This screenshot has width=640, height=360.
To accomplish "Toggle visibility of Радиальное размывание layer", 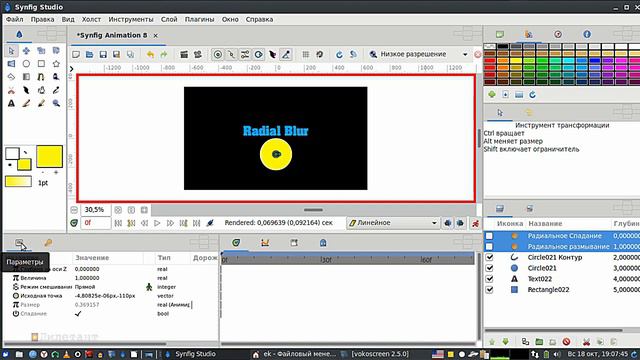I will pyautogui.click(x=489, y=247).
